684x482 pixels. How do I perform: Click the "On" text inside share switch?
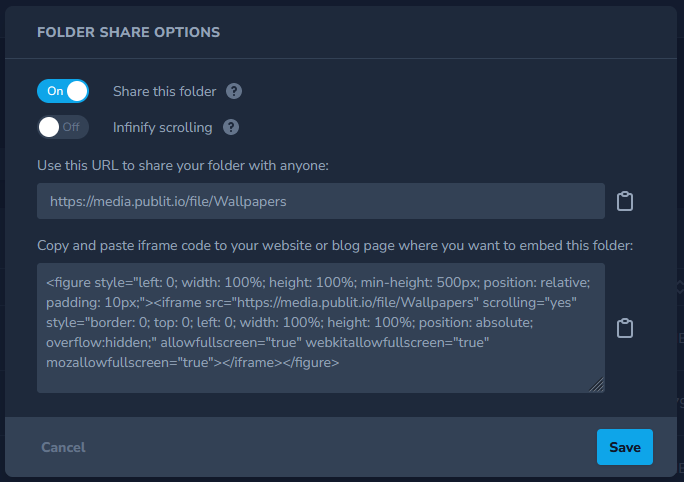(x=55, y=91)
